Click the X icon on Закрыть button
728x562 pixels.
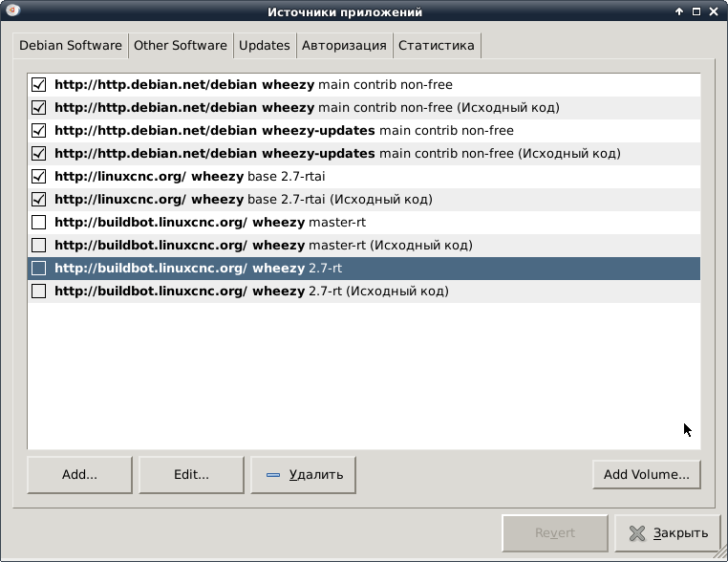(637, 533)
